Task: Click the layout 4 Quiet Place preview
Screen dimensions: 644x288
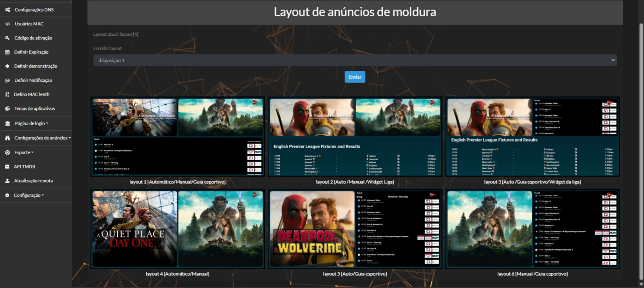Action: (178, 229)
